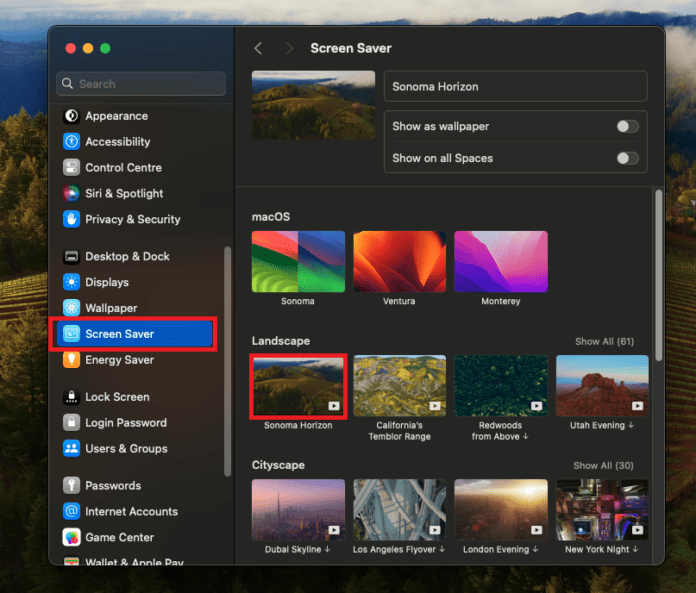The height and width of the screenshot is (593, 696).
Task: Open the Displays settings icon
Action: [72, 283]
